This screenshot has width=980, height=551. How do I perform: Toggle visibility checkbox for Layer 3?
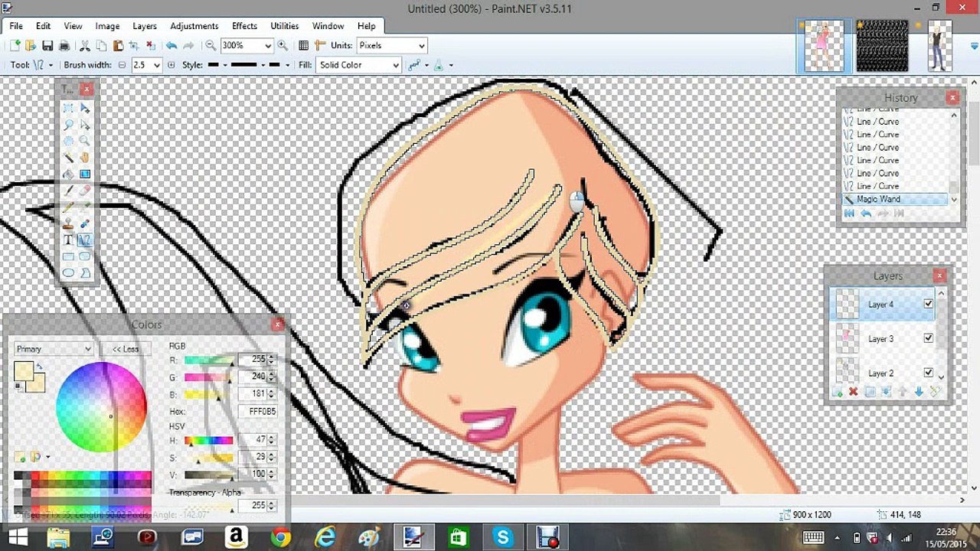tap(929, 338)
